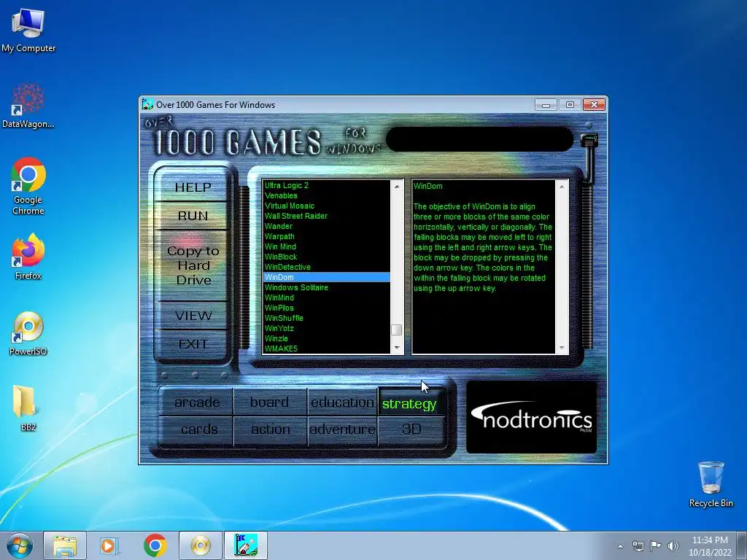Select WinYotz in the game list
Screen dimensions: 747x560
326,329
